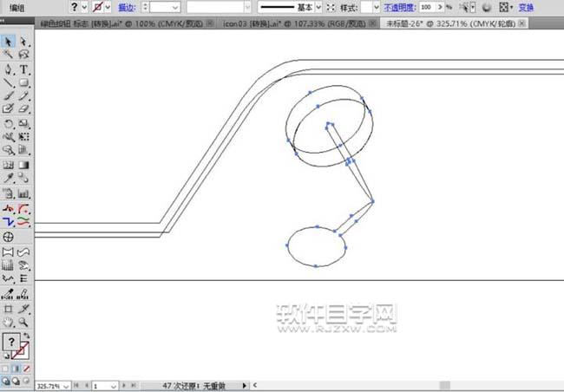Enable Draw Behind mode
This screenshot has height=392, width=564.
coord(16,381)
